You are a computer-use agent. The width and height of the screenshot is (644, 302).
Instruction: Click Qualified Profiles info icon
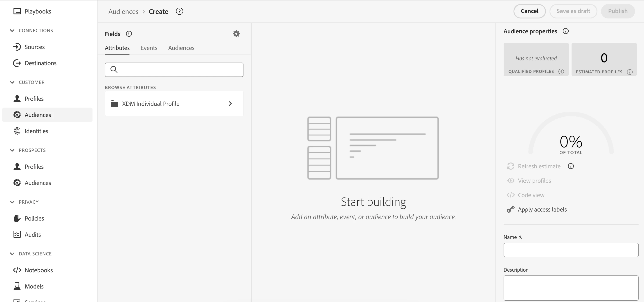tap(561, 72)
